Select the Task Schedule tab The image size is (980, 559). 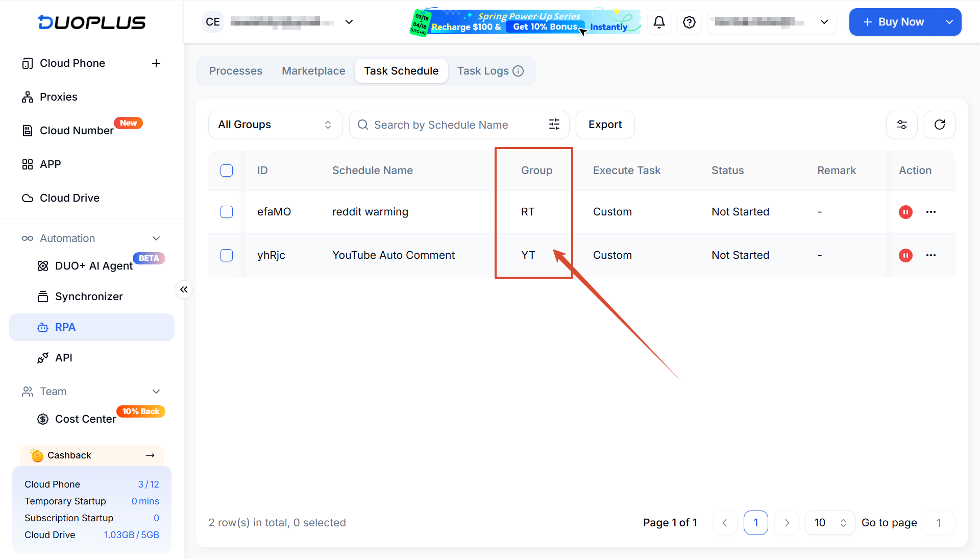tap(401, 71)
